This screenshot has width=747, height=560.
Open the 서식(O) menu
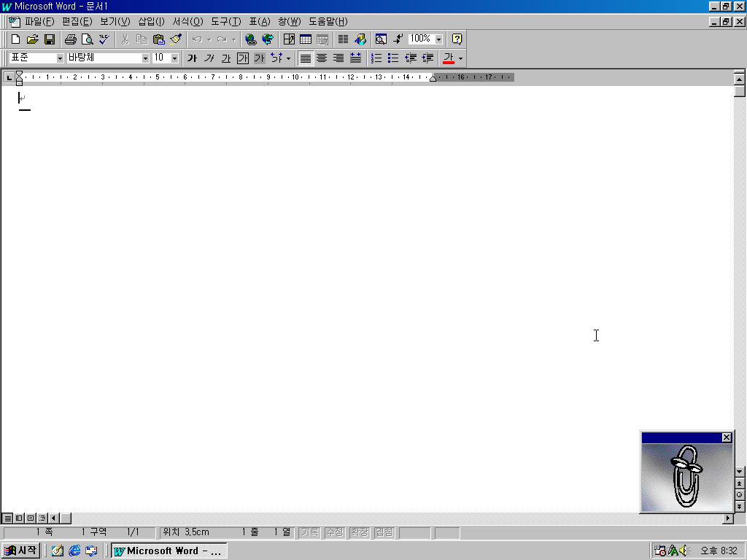pos(187,21)
